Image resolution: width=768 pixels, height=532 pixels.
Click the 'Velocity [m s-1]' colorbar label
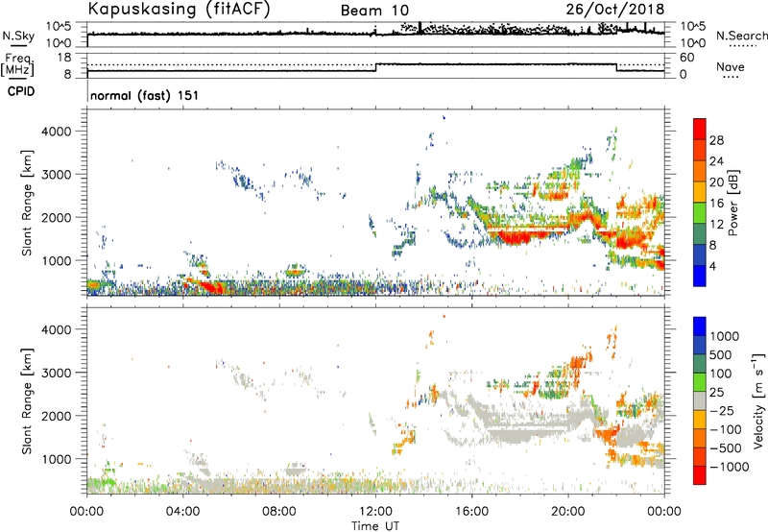[x=758, y=400]
